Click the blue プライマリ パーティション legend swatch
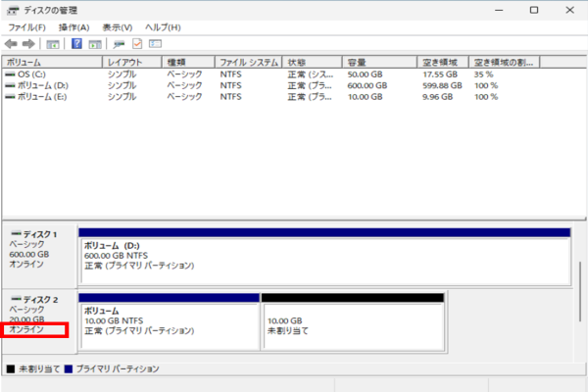The height and width of the screenshot is (392, 588). point(69,368)
